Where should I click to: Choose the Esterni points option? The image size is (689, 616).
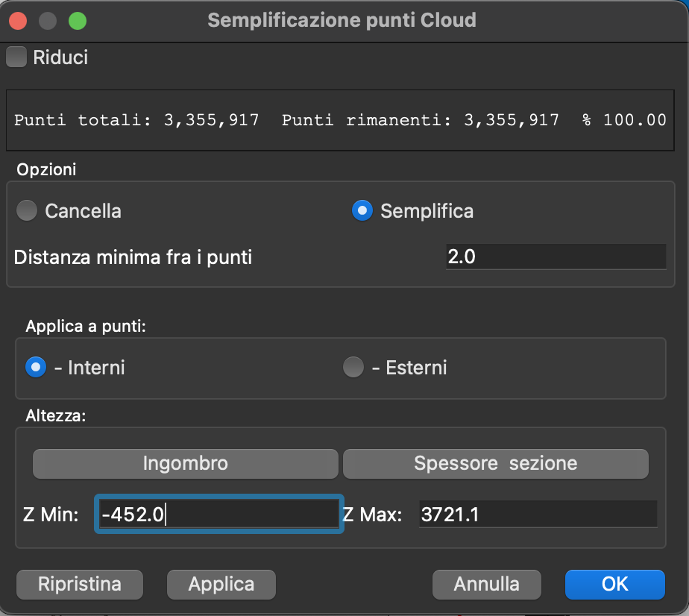[x=353, y=367]
